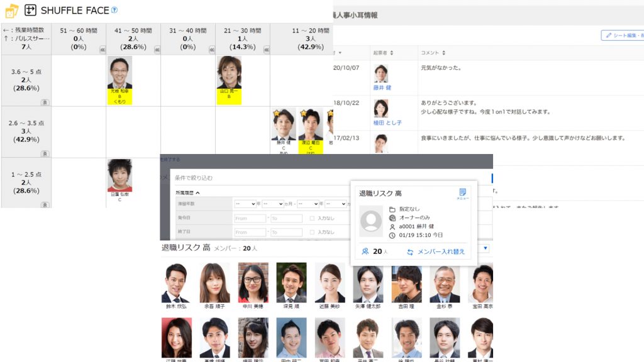Image resolution: width=644 pixels, height=362 pixels.
Task: Select 鈴木 欣弘's face photo
Action: click(x=175, y=283)
